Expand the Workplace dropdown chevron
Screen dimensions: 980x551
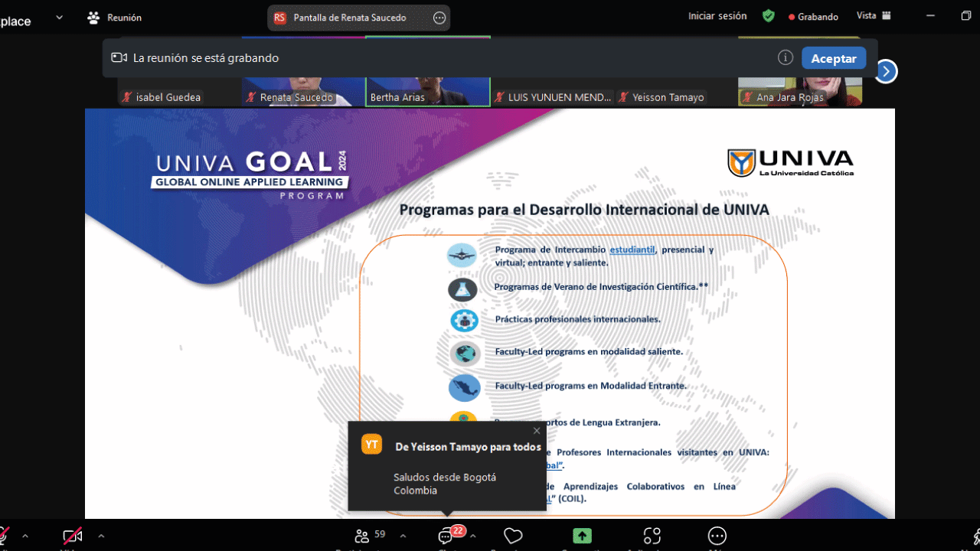pos(59,18)
